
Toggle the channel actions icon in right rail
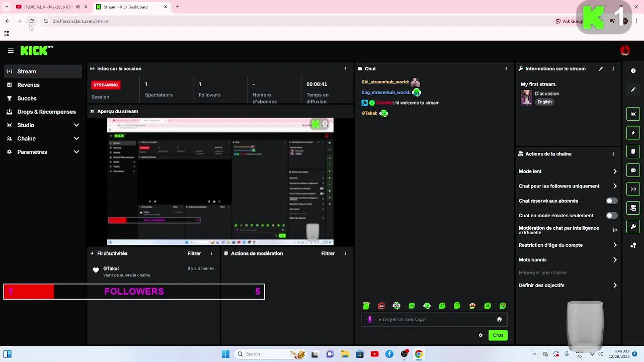(x=633, y=208)
